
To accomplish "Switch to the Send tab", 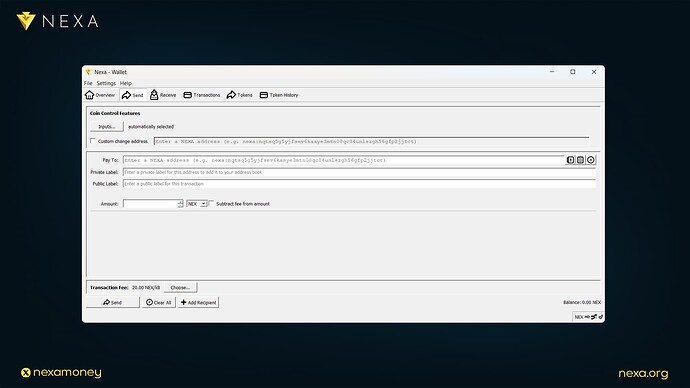I will (133, 95).
